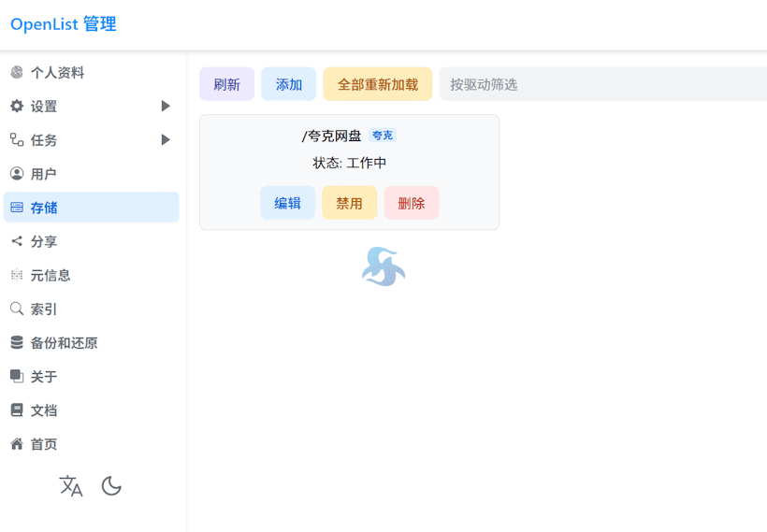Click the 关于 about icon
The height and width of the screenshot is (532, 767).
(x=17, y=376)
